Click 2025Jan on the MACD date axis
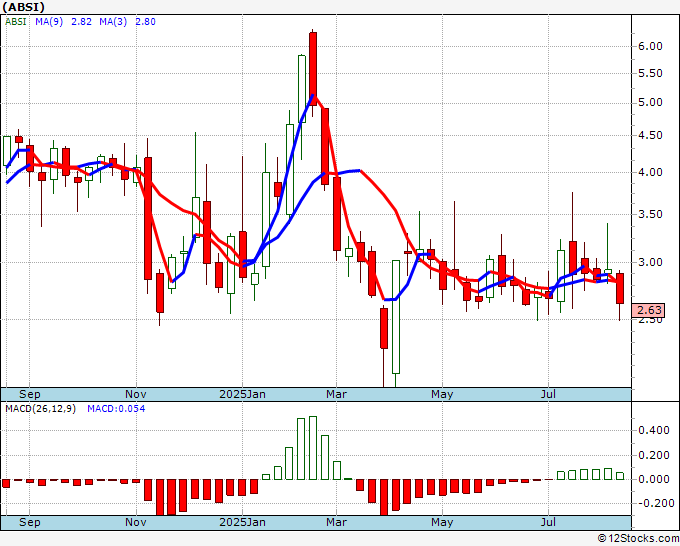This screenshot has width=680, height=546. [242, 522]
